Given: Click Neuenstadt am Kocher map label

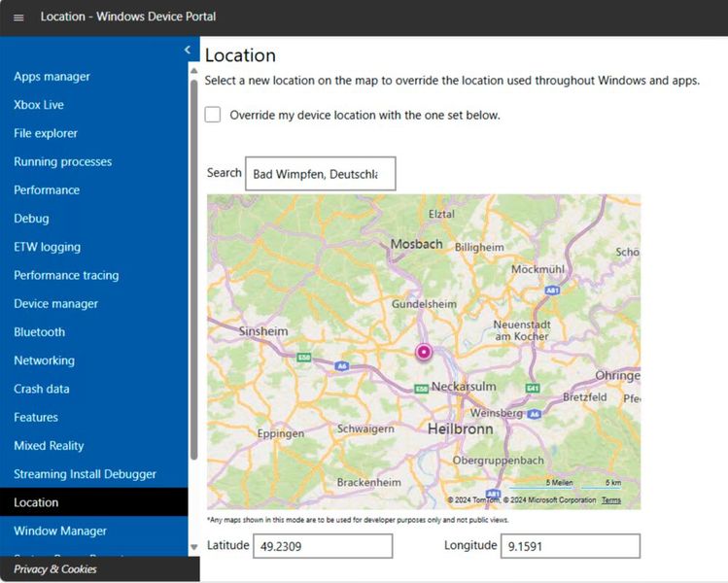Looking at the screenshot, I should (522, 330).
